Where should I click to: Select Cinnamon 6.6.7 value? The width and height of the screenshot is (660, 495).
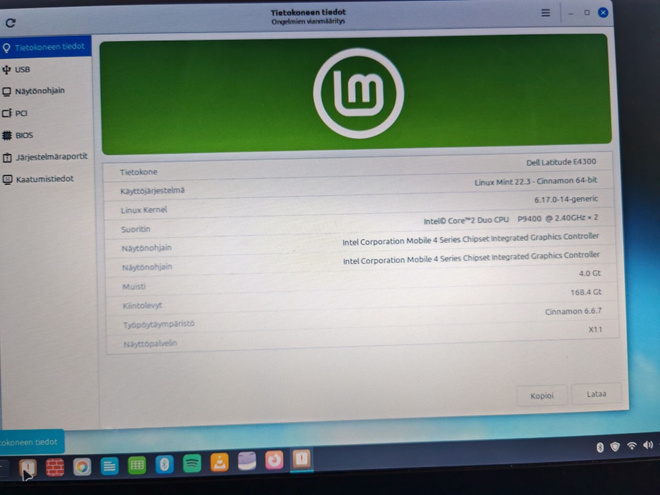(573, 311)
